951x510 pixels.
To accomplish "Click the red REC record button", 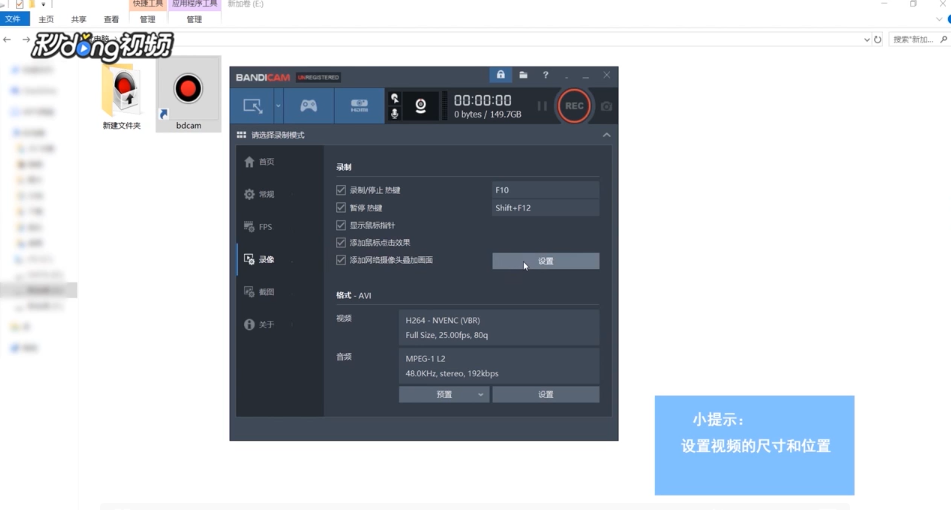I will coord(574,106).
